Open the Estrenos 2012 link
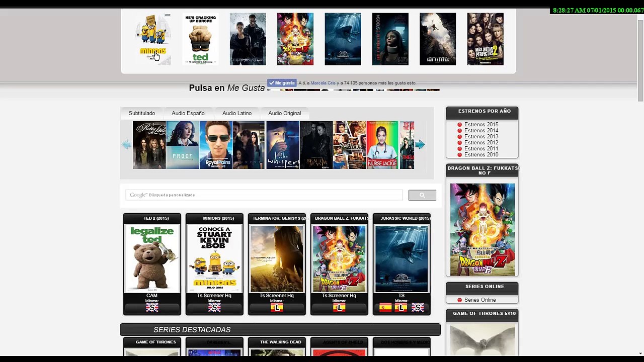The image size is (644, 362). click(481, 143)
